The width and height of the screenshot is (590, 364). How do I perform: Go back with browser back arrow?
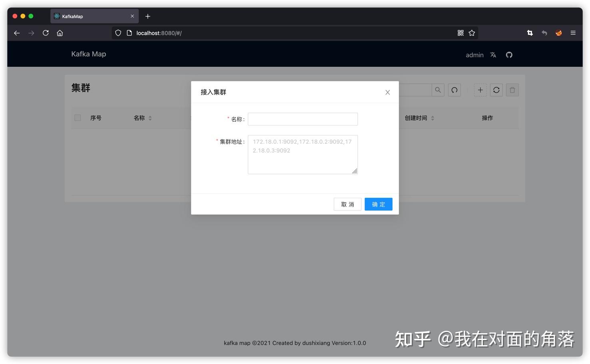pos(17,33)
